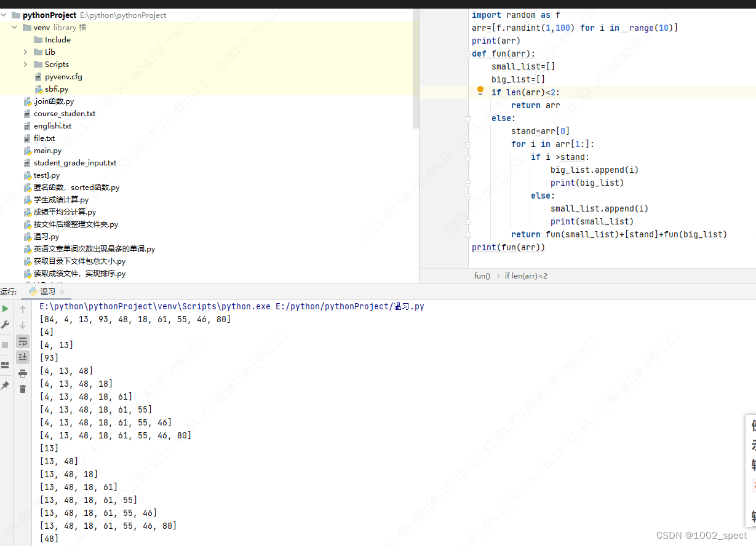Open course_studen.txt file
The image size is (756, 546).
coord(65,114)
